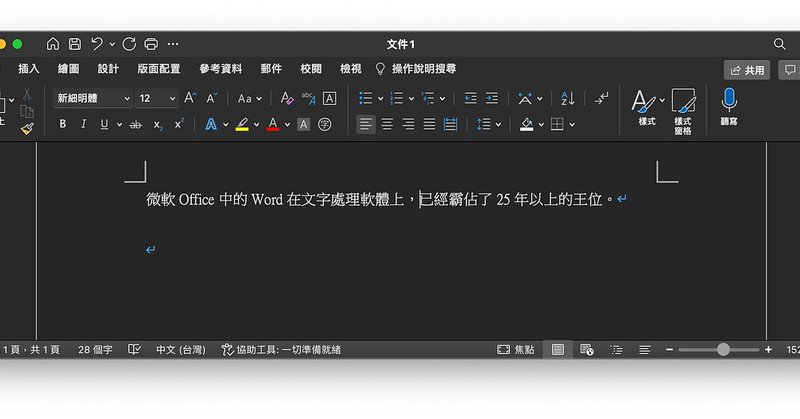Open the 校閱 tab
Image resolution: width=800 pixels, height=419 pixels.
click(x=311, y=68)
